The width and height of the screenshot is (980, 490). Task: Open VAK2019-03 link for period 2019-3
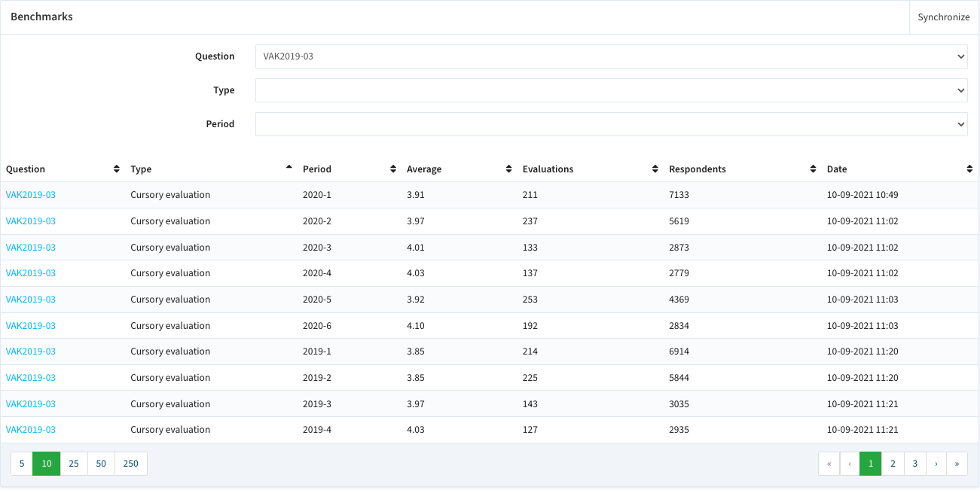(x=31, y=404)
